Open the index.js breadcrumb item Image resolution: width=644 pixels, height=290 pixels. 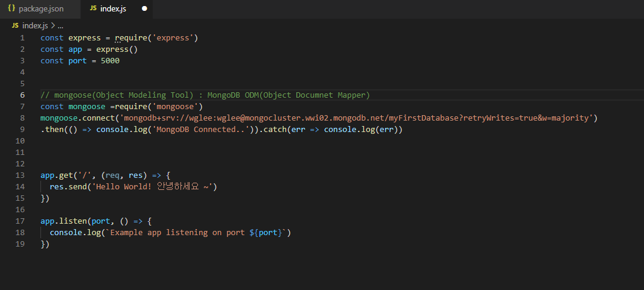click(x=35, y=25)
